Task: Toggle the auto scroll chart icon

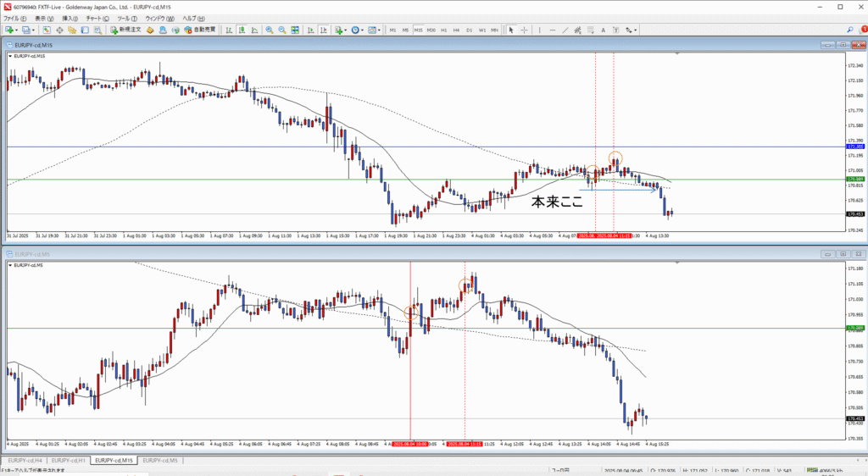Action: (x=310, y=30)
